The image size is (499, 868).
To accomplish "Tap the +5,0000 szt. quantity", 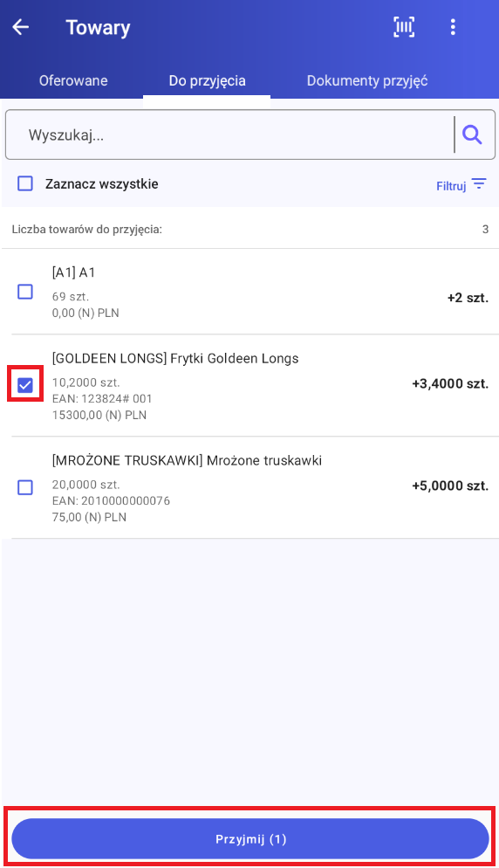I will [x=450, y=486].
